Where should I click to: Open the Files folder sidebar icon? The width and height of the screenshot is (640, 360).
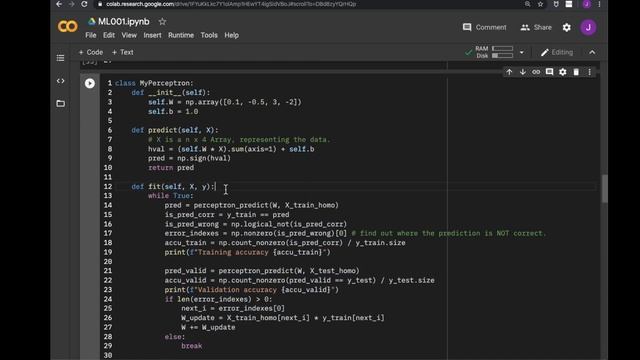pos(60,103)
